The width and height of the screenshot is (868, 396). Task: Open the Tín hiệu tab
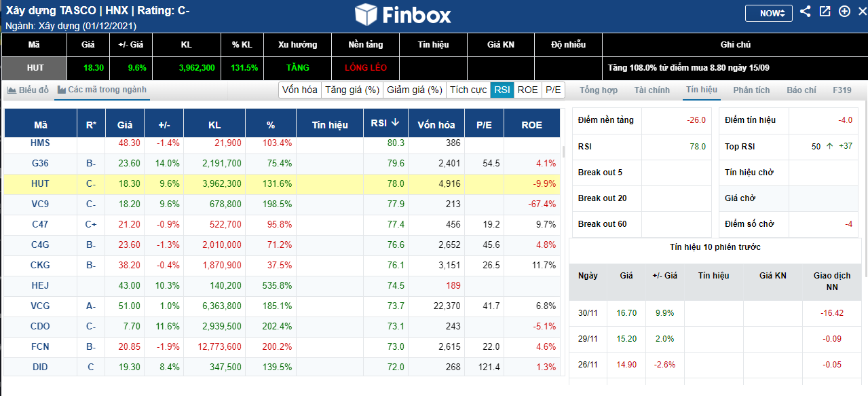click(x=702, y=90)
